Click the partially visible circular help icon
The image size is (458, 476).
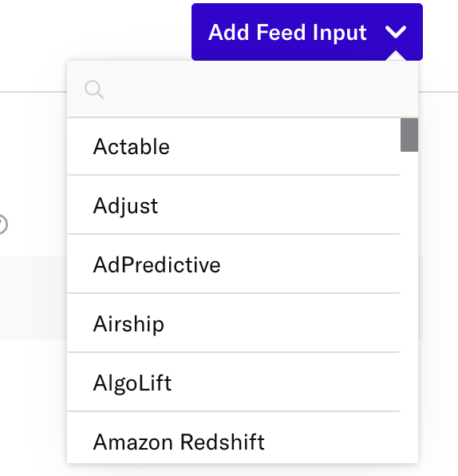pyautogui.click(x=3, y=224)
